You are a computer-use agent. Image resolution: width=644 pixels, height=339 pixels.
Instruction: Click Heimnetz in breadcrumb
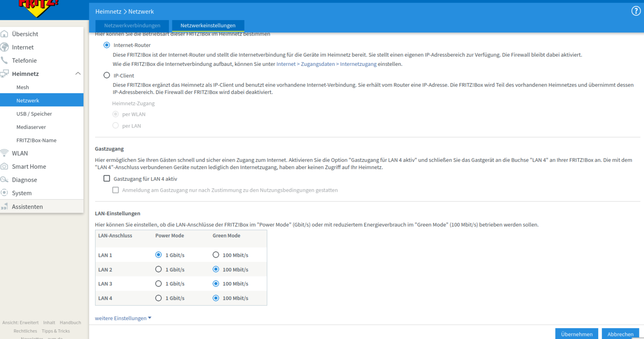(109, 11)
